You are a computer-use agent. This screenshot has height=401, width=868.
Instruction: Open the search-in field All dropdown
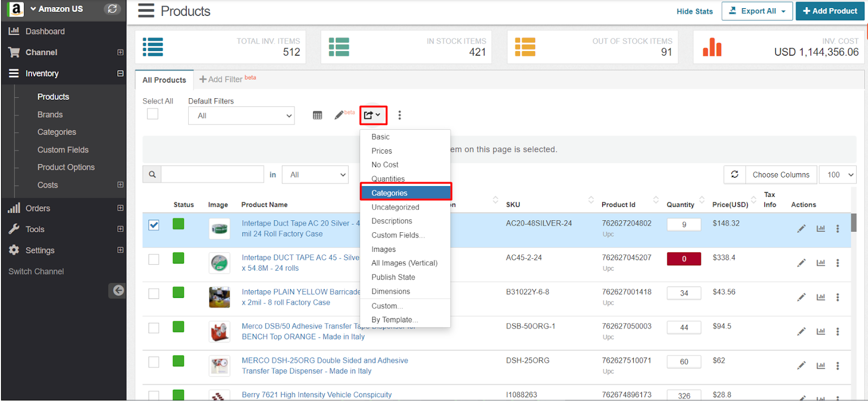point(315,175)
